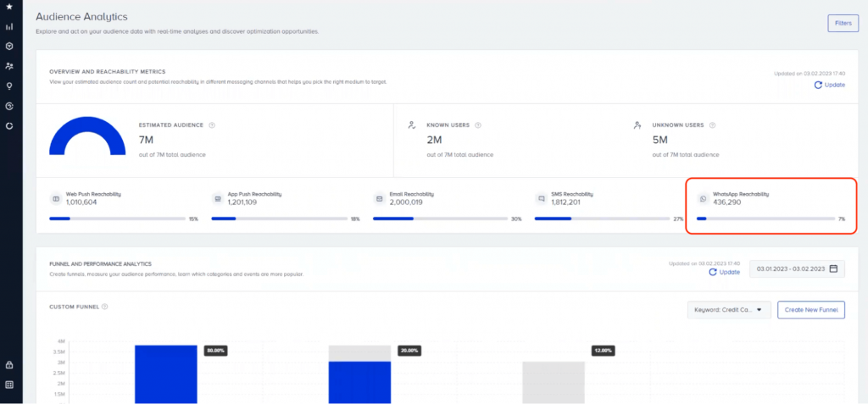The width and height of the screenshot is (868, 404).
Task: Click the help icon beside Estimated Audience
Action: 212,125
